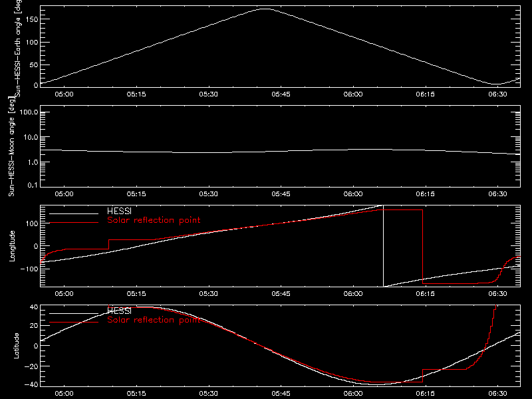Click Solar reflection point legend in Longitude plot
The width and height of the screenshot is (532, 399).
pyautogui.click(x=154, y=221)
